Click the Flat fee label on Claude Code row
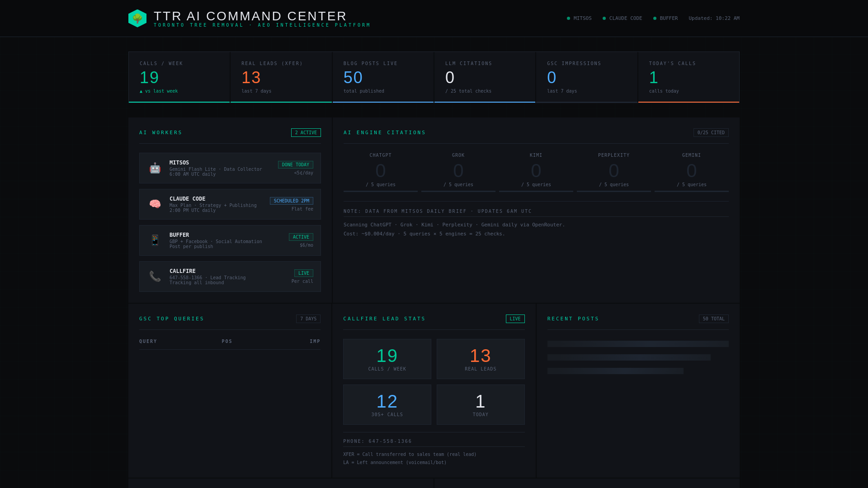 tap(302, 209)
